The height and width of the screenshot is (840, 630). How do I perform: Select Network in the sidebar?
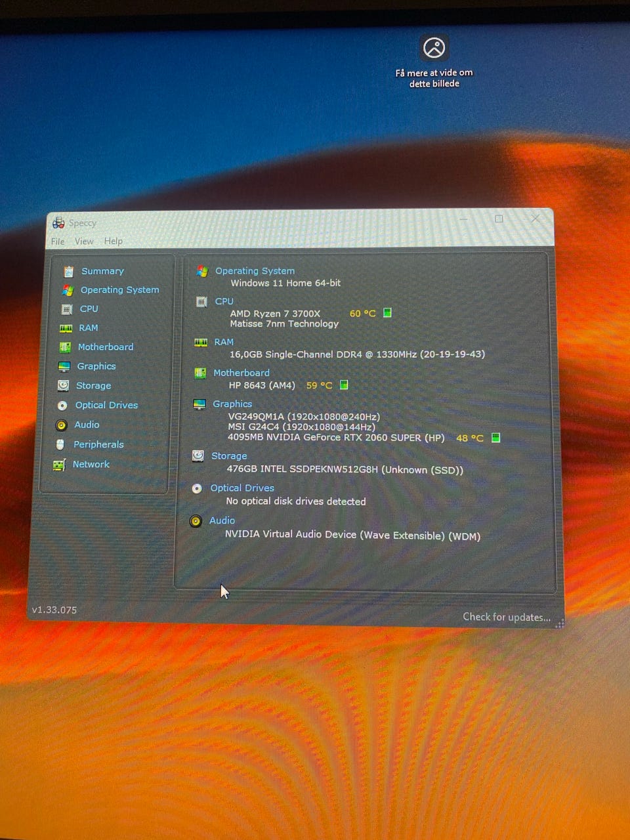[91, 465]
